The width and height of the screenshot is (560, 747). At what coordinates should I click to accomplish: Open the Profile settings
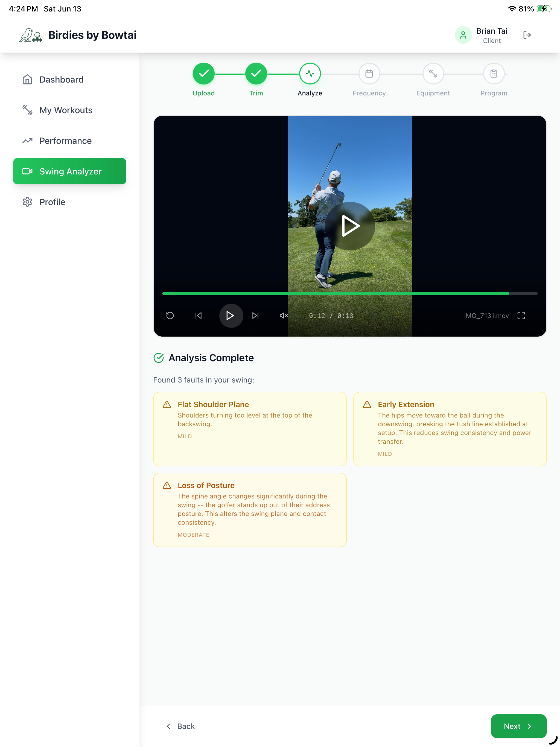coord(69,202)
